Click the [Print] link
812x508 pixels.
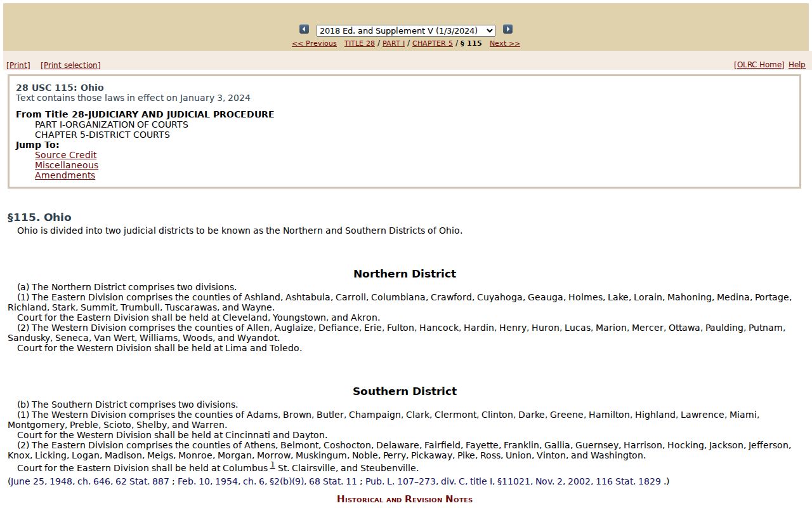coord(18,65)
